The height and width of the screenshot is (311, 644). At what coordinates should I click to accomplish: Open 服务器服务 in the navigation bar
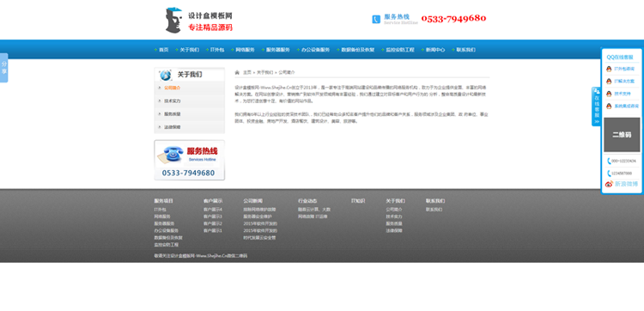(x=278, y=50)
